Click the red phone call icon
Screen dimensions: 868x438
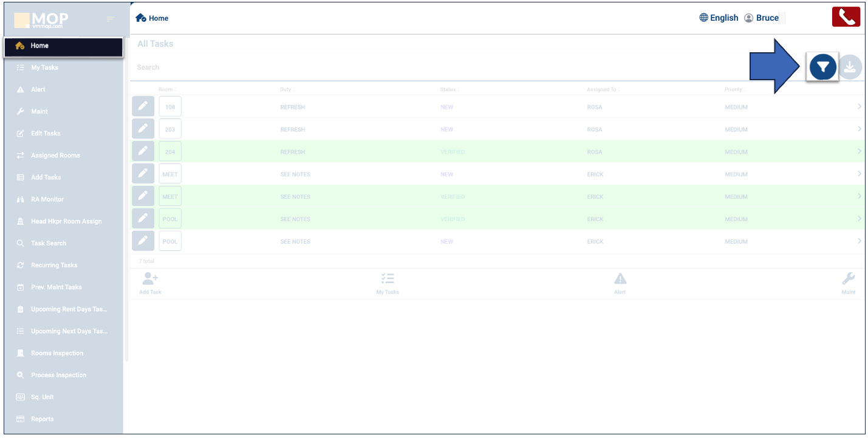coord(846,17)
